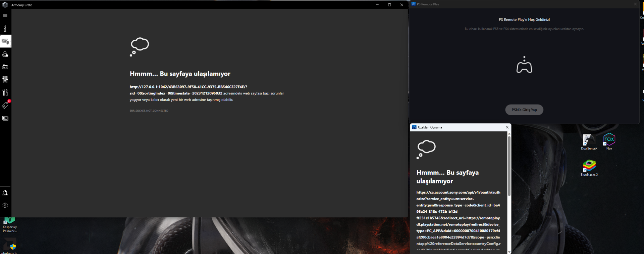Viewport: 644px width, 254px height.
Task: Select the Nox desktop shortcut
Action: pos(609,141)
